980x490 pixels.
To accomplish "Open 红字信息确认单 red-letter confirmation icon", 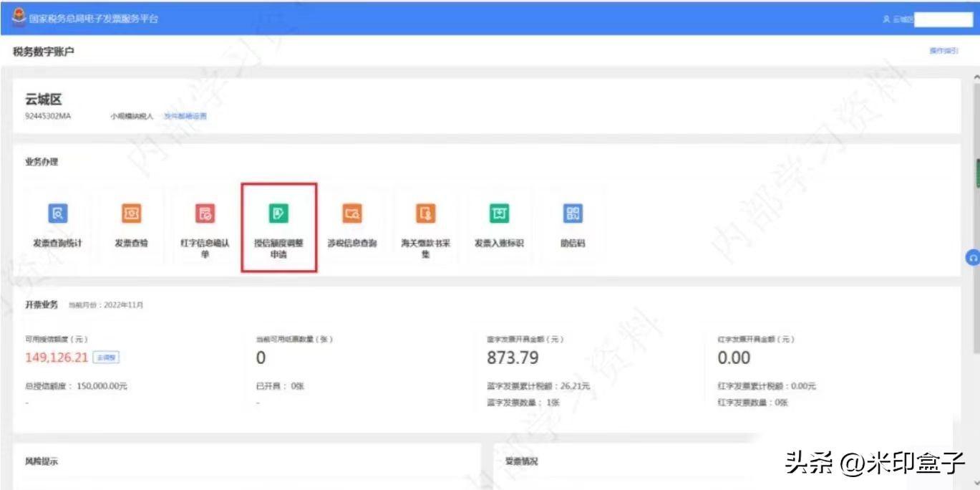I will [205, 213].
